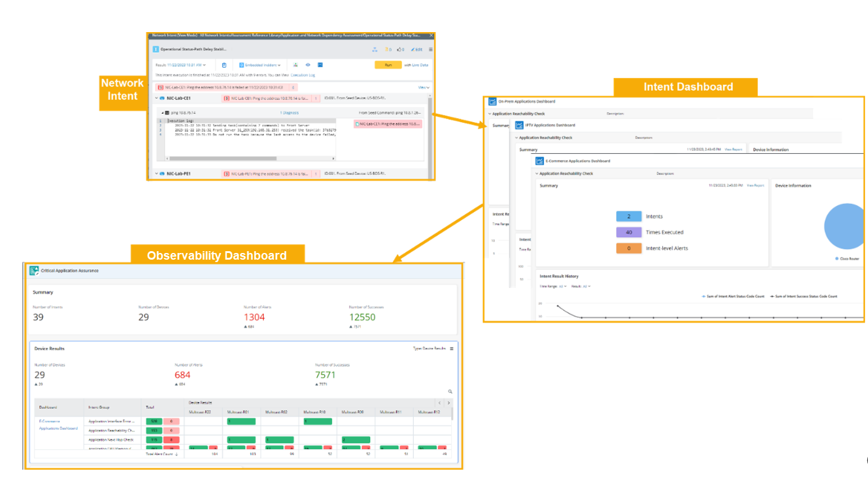Open the Device Results panel hamburger menu
This screenshot has height=486, width=868.
point(451,349)
